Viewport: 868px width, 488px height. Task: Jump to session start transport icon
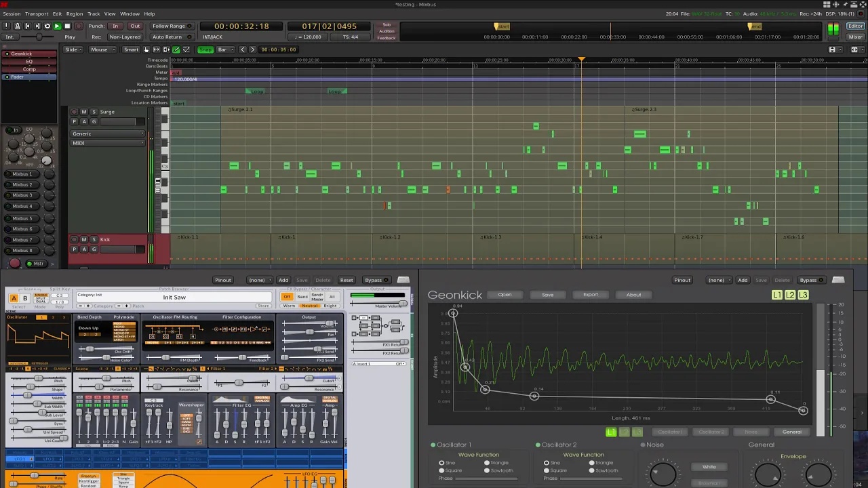tap(27, 26)
